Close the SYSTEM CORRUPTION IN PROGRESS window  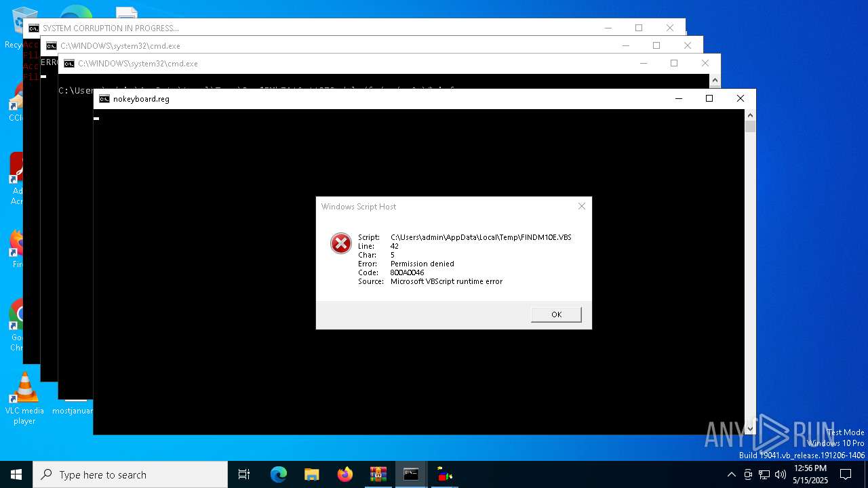(670, 28)
